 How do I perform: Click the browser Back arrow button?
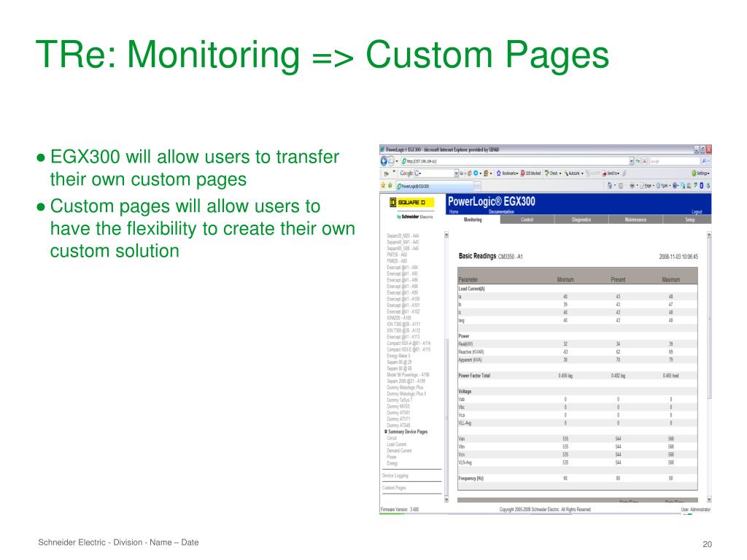pos(384,161)
